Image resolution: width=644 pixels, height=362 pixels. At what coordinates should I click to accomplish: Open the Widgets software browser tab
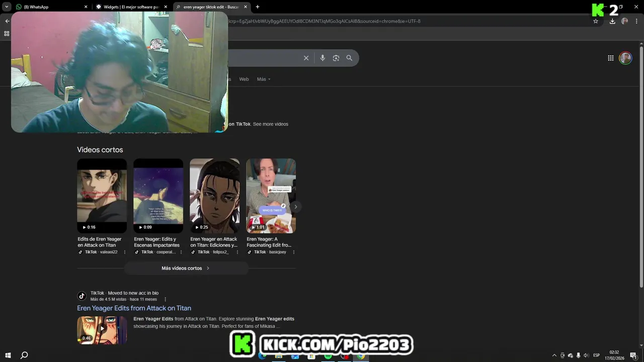click(132, 7)
